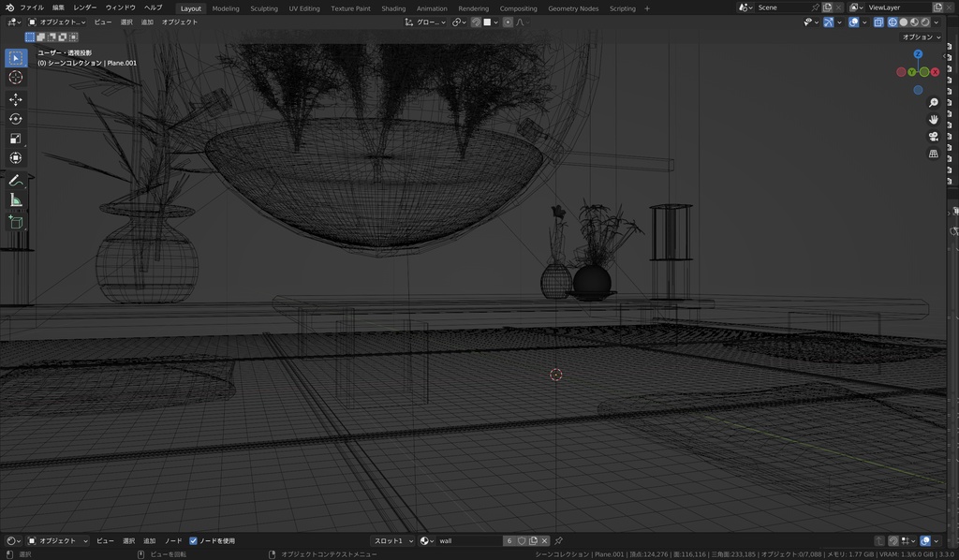The height and width of the screenshot is (560, 959).
Task: Click the wall material name field
Action: 468,541
